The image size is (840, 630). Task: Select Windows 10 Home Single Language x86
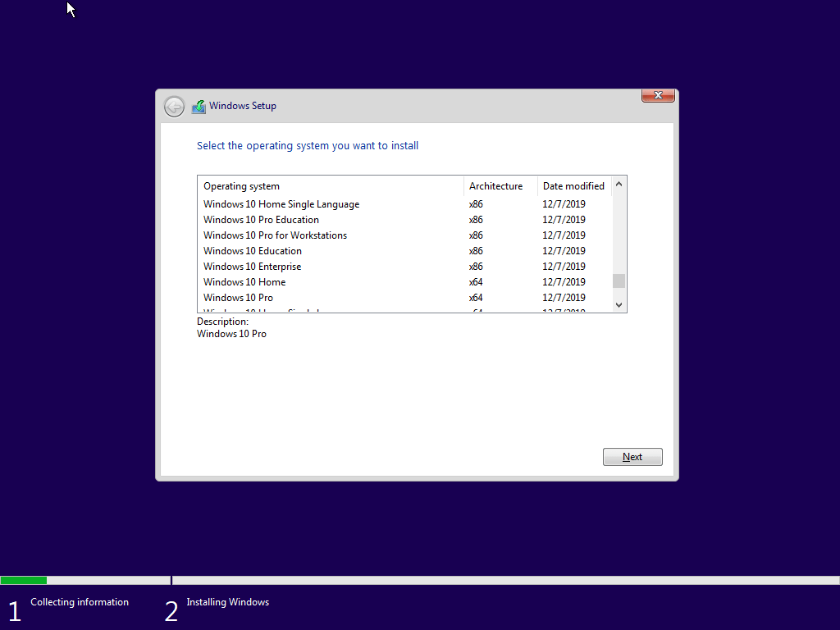(405, 204)
